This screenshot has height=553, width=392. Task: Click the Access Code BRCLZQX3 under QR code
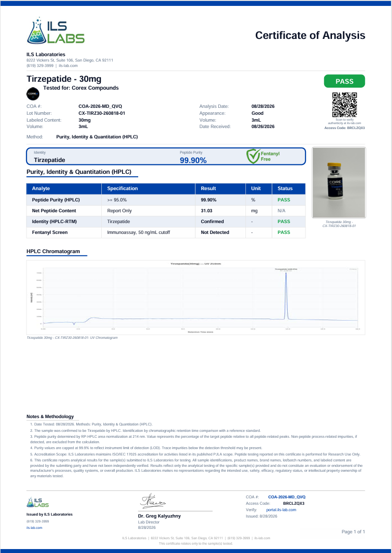[x=344, y=128]
